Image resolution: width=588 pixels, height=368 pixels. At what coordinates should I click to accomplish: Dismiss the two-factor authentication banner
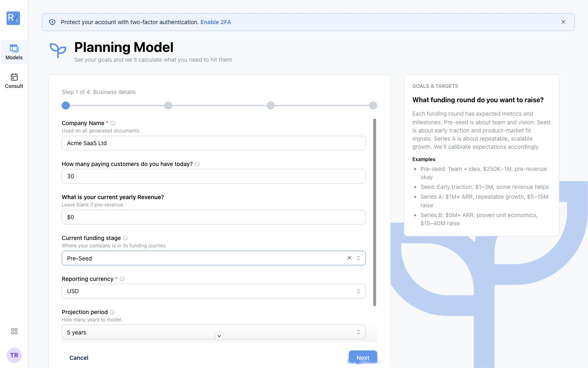pyautogui.click(x=563, y=22)
